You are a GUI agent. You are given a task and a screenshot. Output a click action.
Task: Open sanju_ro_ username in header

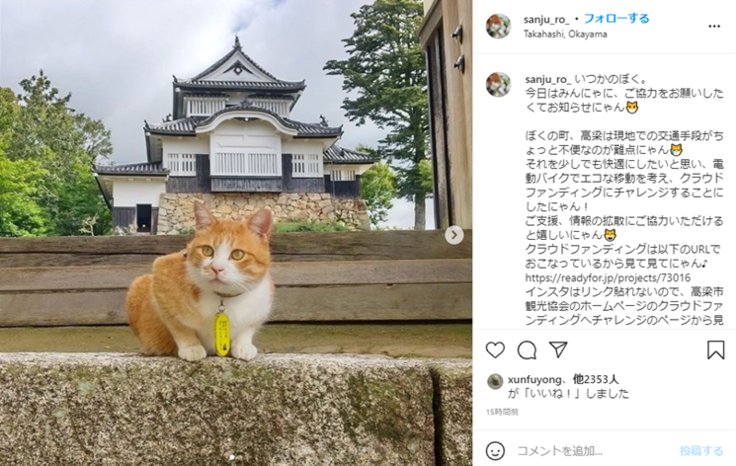click(x=546, y=19)
